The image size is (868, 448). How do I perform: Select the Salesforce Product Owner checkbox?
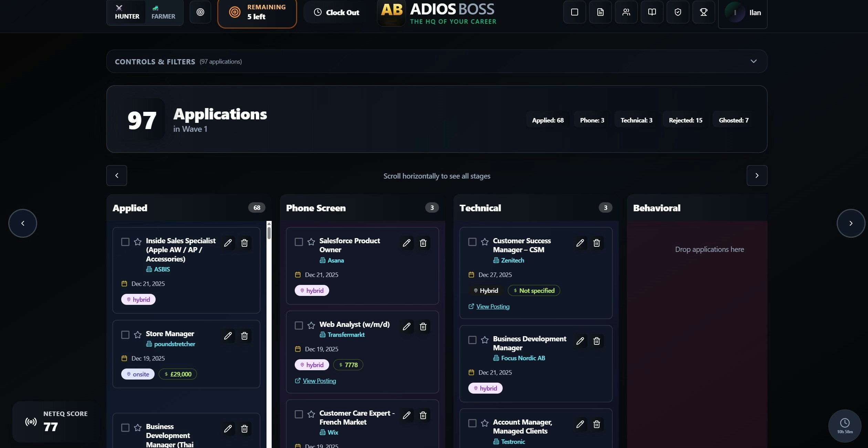pos(298,242)
